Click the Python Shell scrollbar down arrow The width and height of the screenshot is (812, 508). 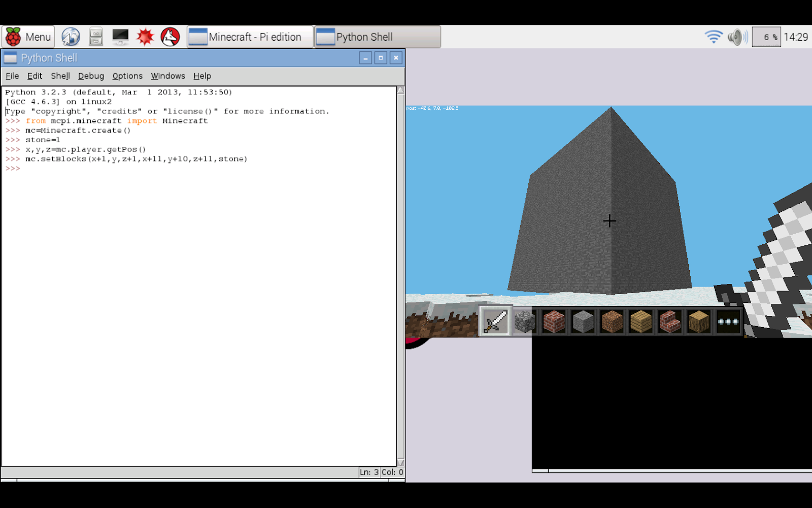(400, 462)
